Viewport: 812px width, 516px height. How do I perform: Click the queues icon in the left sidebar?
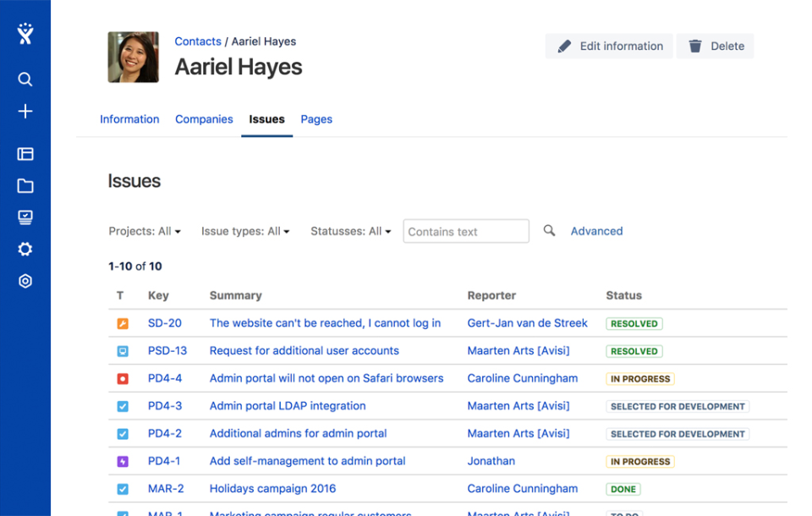(25, 217)
